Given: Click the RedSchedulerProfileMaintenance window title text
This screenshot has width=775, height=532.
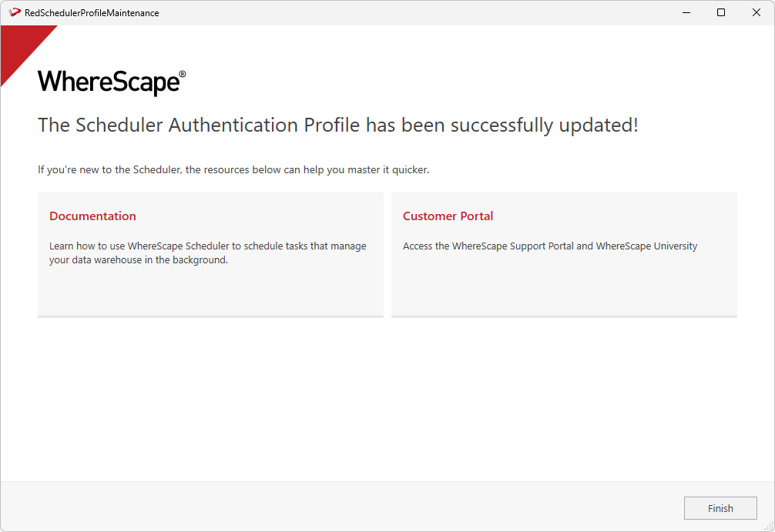Looking at the screenshot, I should pos(92,13).
